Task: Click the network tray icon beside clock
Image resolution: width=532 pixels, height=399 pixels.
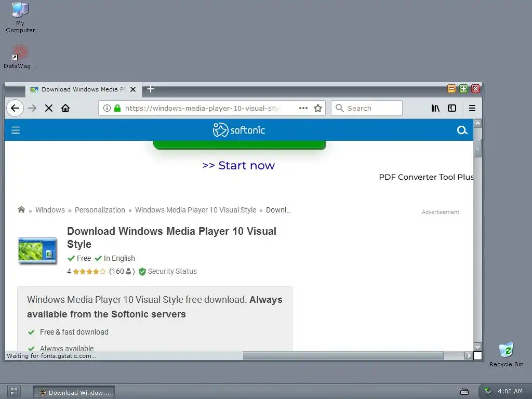Action: (488, 391)
